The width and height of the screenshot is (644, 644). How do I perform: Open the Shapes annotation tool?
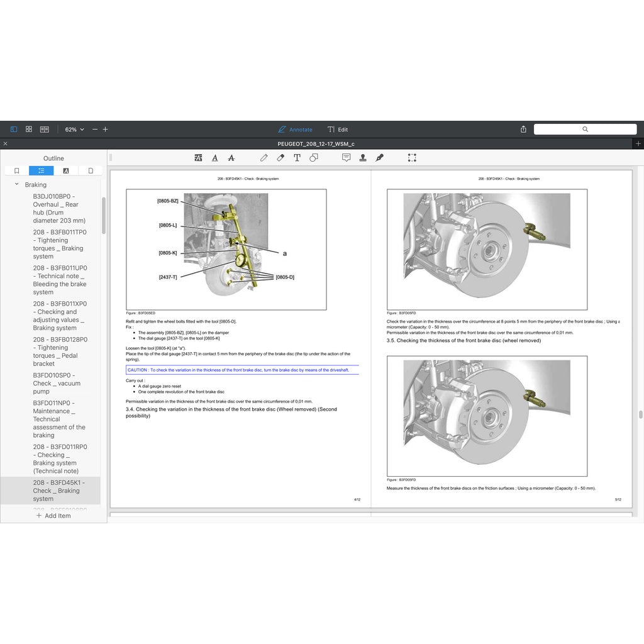tap(314, 158)
